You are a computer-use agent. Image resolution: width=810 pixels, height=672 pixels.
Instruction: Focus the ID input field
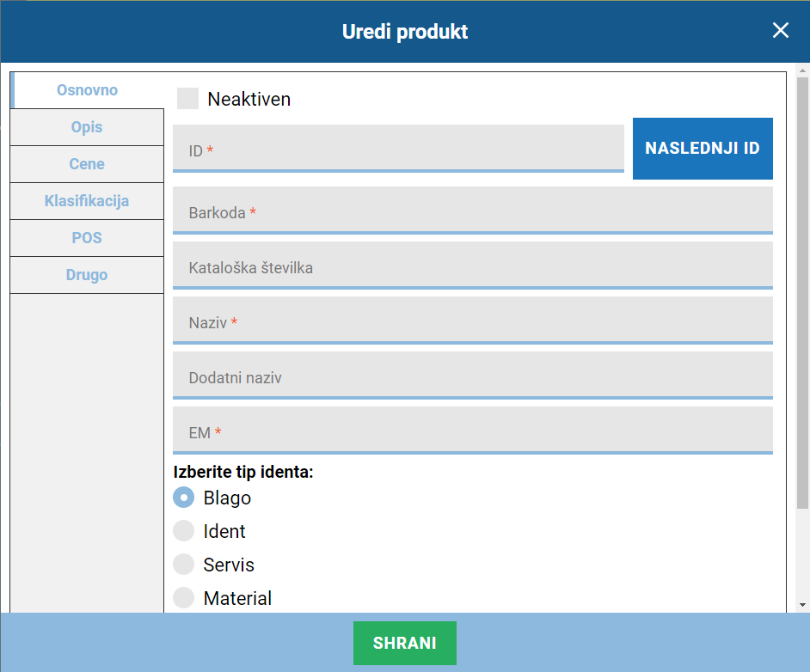[397, 149]
